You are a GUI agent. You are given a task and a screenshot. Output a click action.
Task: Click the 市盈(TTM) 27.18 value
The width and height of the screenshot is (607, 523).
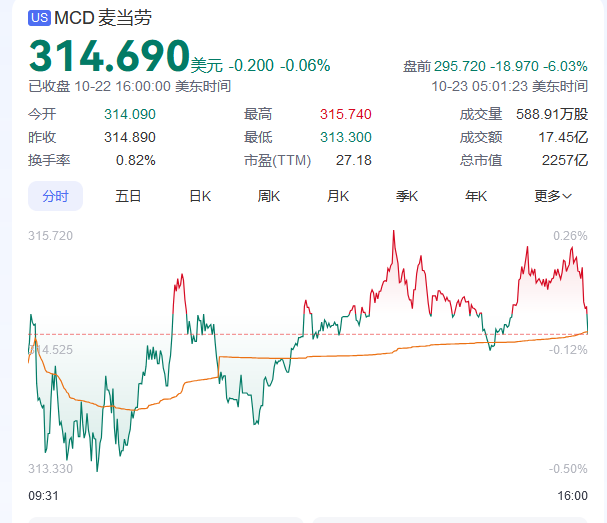(x=353, y=160)
